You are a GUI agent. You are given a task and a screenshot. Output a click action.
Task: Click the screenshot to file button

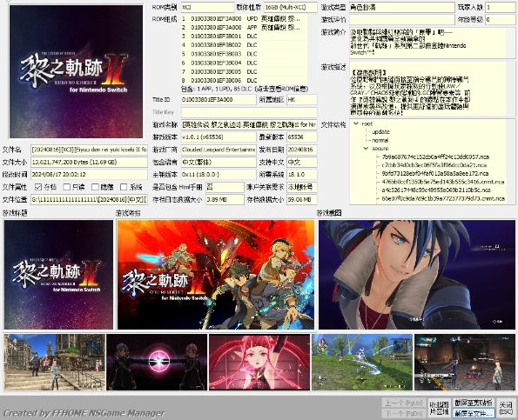tap(474, 413)
